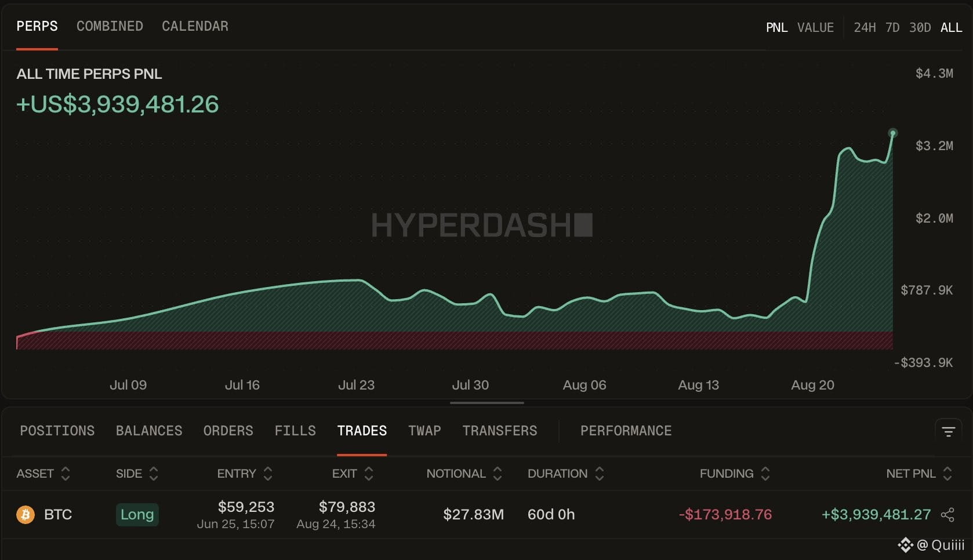Sort by NET PNL column arrows
This screenshot has height=560, width=973.
(947, 474)
